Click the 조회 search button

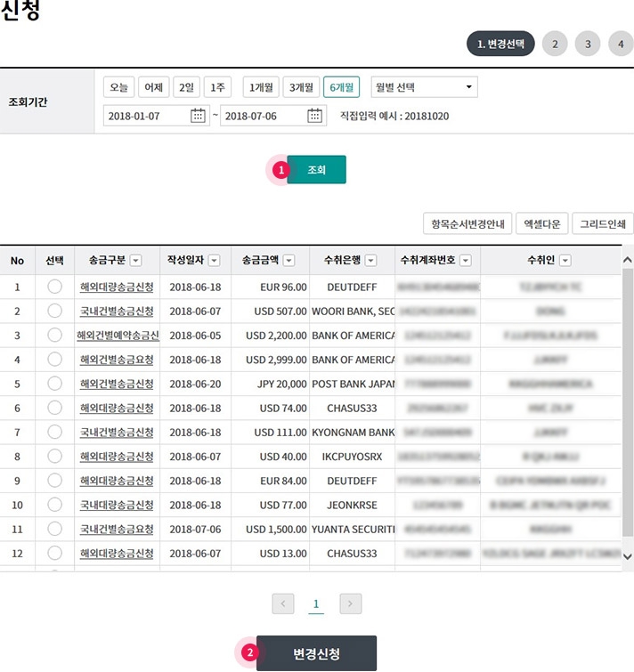click(x=316, y=169)
